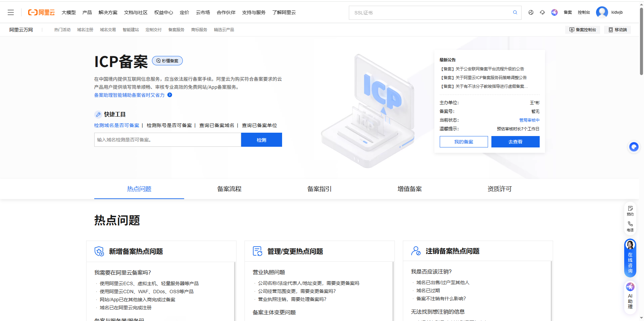644x321 pixels.
Task: Open 精选云产品 submenu
Action: point(224,30)
